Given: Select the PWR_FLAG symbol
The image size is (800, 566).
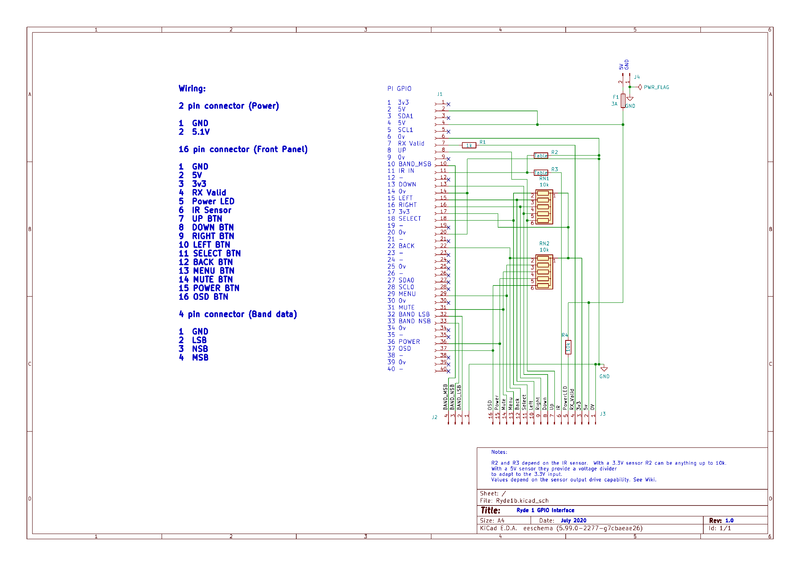Looking at the screenshot, I should click(653, 88).
